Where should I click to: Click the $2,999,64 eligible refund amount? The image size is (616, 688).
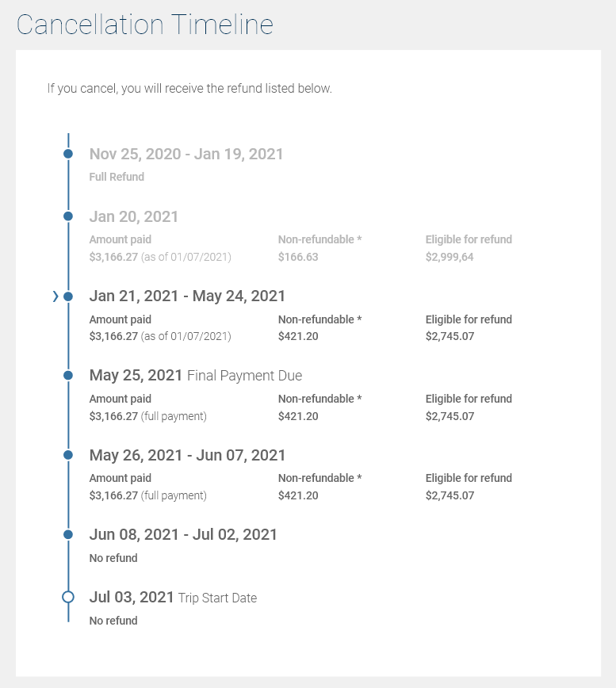(x=450, y=257)
